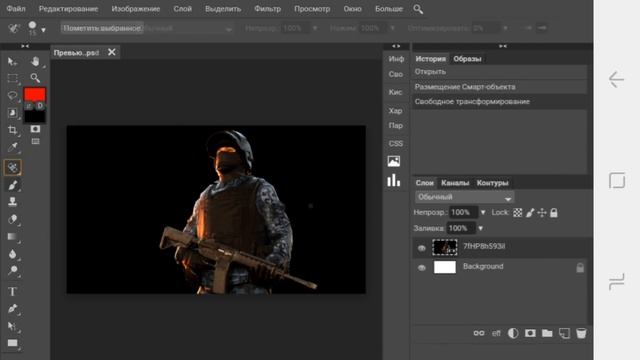
Task: Pick the red foreground color swatch
Action: 35,94
